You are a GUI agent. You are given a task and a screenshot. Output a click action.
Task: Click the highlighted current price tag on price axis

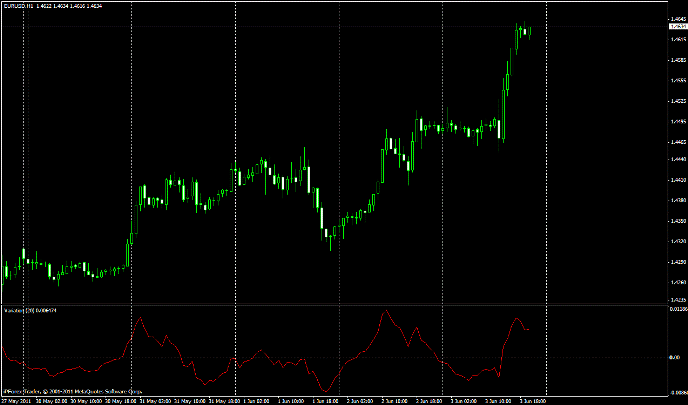(676, 27)
